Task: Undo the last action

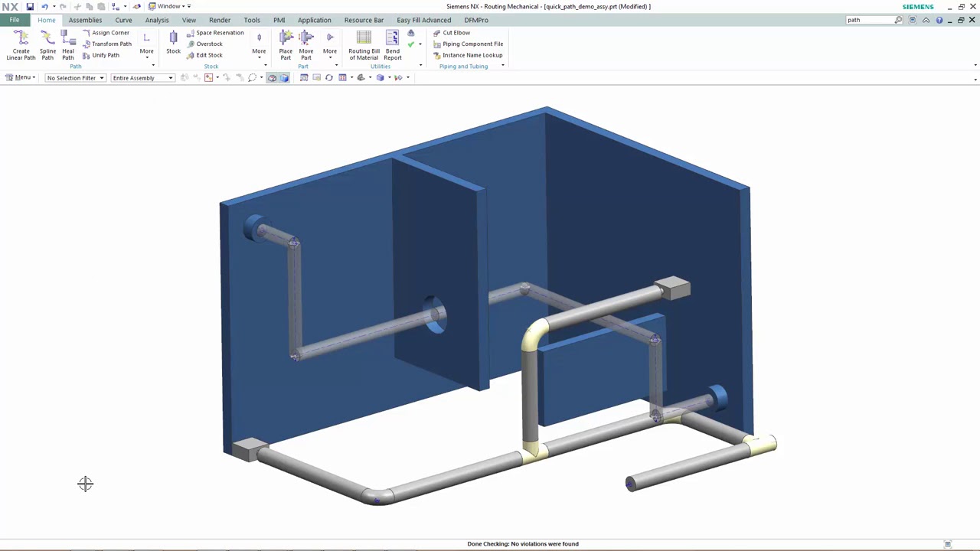Action: [x=44, y=6]
